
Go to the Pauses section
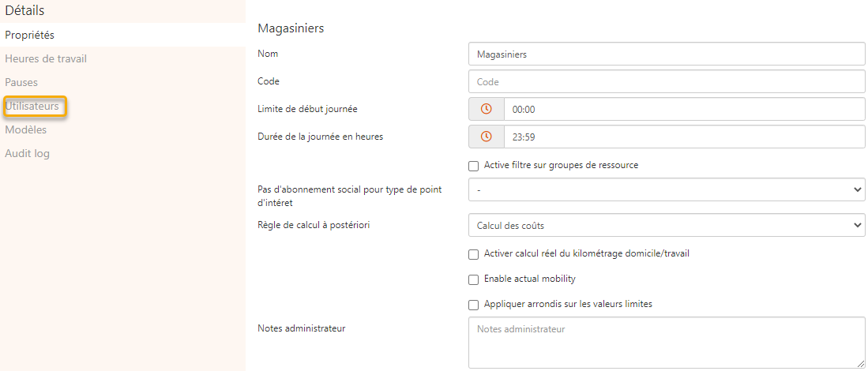[x=21, y=82]
